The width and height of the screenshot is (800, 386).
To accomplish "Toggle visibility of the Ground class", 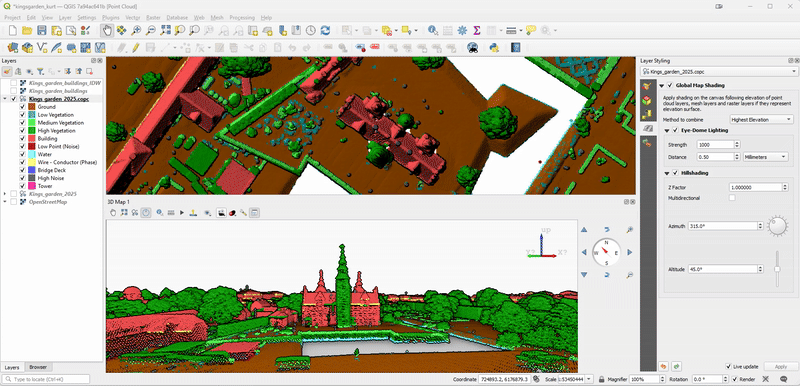I will click(22, 107).
